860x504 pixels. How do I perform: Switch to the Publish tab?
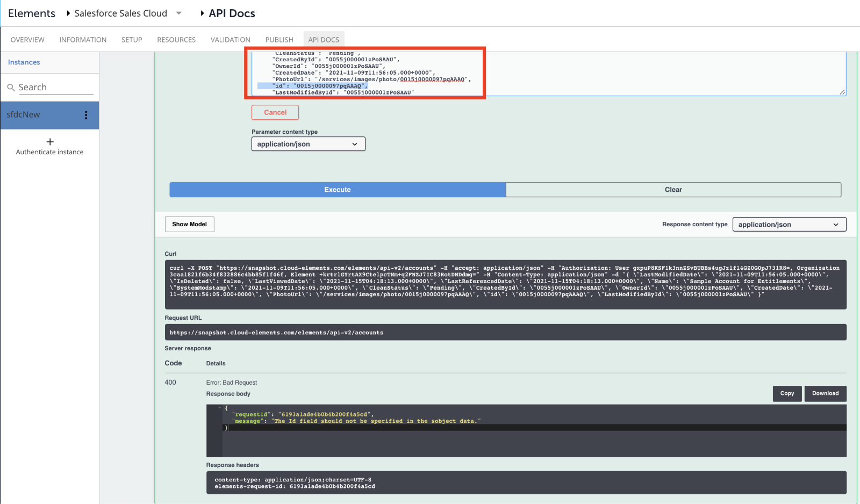coord(279,40)
